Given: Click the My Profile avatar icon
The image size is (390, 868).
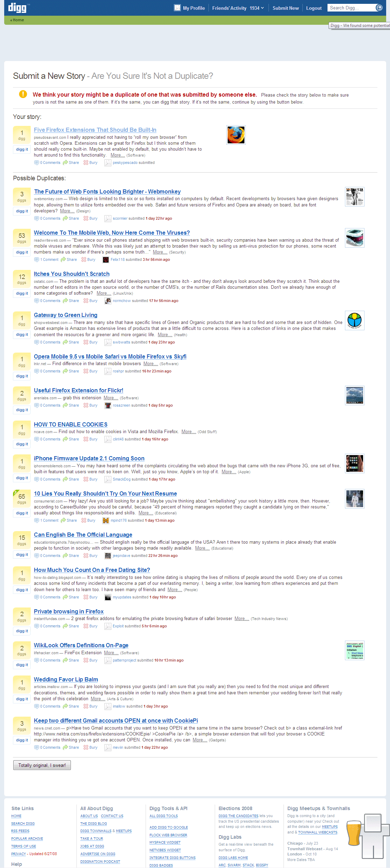Looking at the screenshot, I should (x=177, y=8).
